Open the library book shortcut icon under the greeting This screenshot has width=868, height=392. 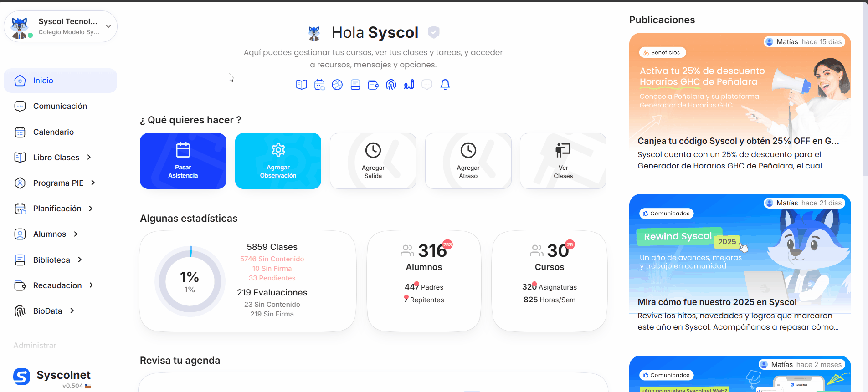(x=355, y=85)
